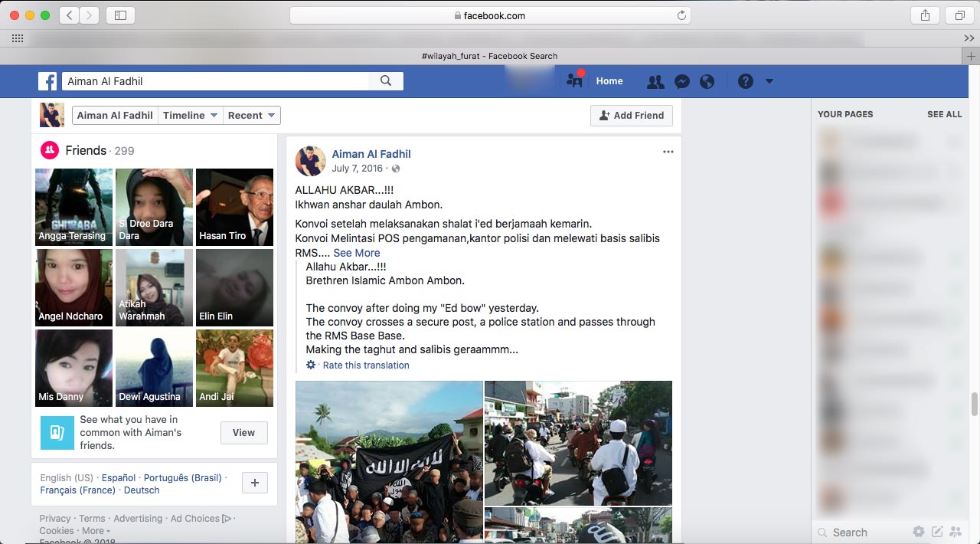Click the page's vertical scrollbar thumb
980x544 pixels.
point(975,404)
